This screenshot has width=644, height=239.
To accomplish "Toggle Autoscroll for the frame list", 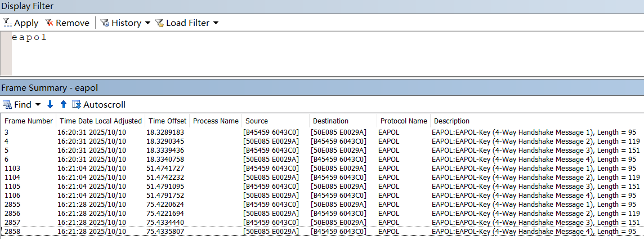I will [99, 105].
